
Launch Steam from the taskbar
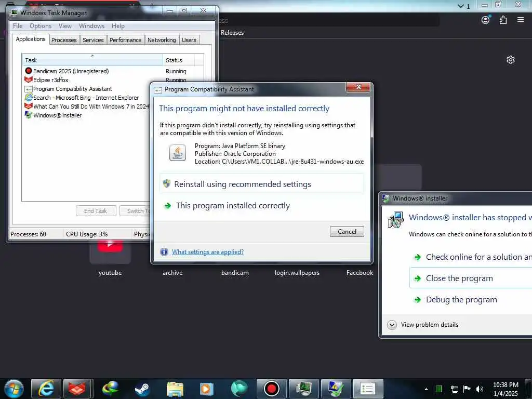[142, 389]
